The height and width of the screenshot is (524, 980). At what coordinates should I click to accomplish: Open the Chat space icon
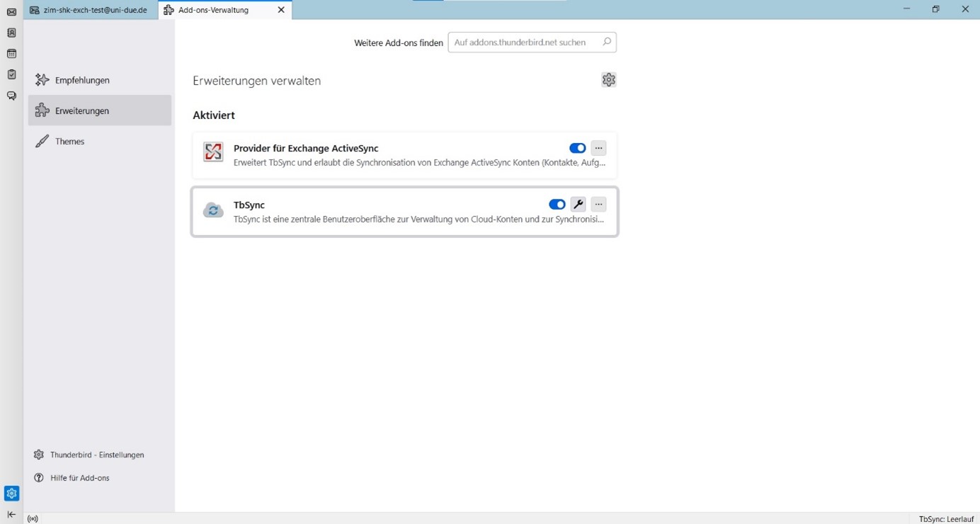tap(11, 96)
